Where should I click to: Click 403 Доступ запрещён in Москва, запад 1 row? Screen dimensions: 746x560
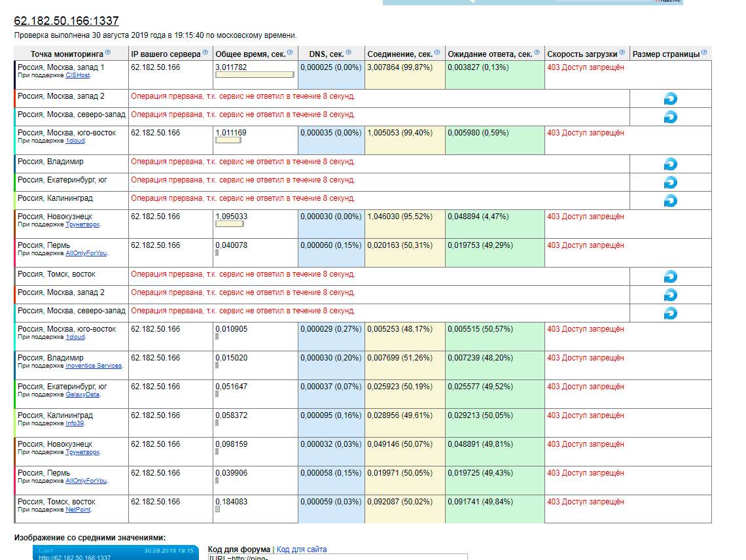point(586,67)
